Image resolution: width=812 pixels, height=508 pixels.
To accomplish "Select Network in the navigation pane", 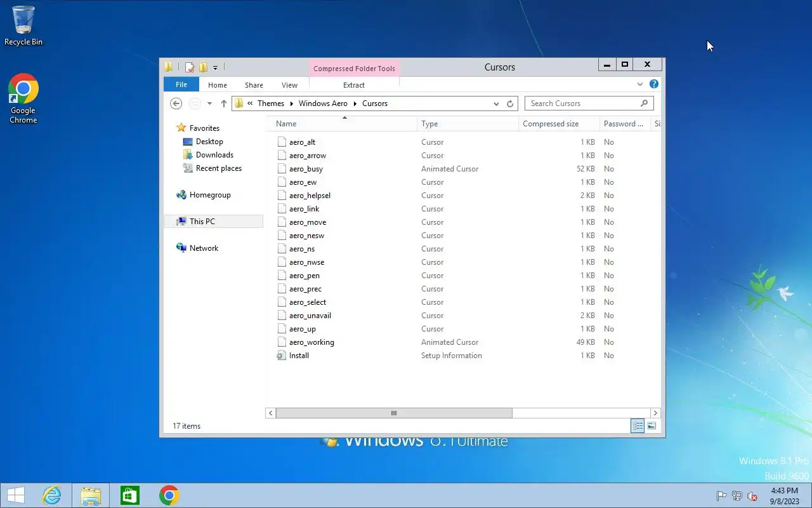I will (204, 248).
